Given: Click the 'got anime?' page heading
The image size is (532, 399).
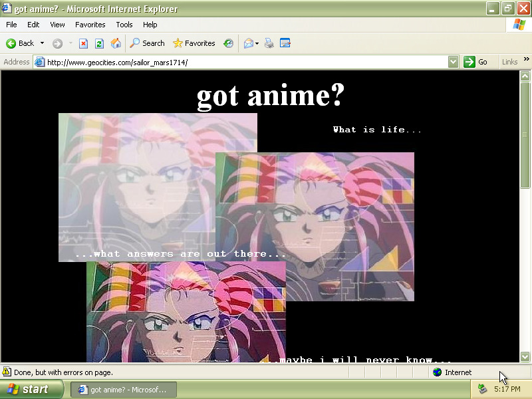Looking at the screenshot, I should tap(271, 95).
